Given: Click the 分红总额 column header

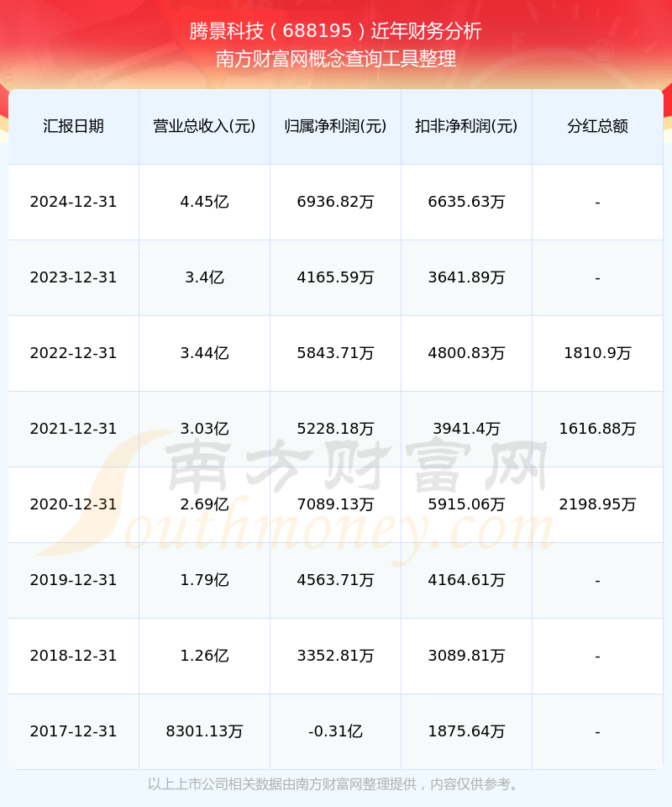Looking at the screenshot, I should (x=597, y=126).
